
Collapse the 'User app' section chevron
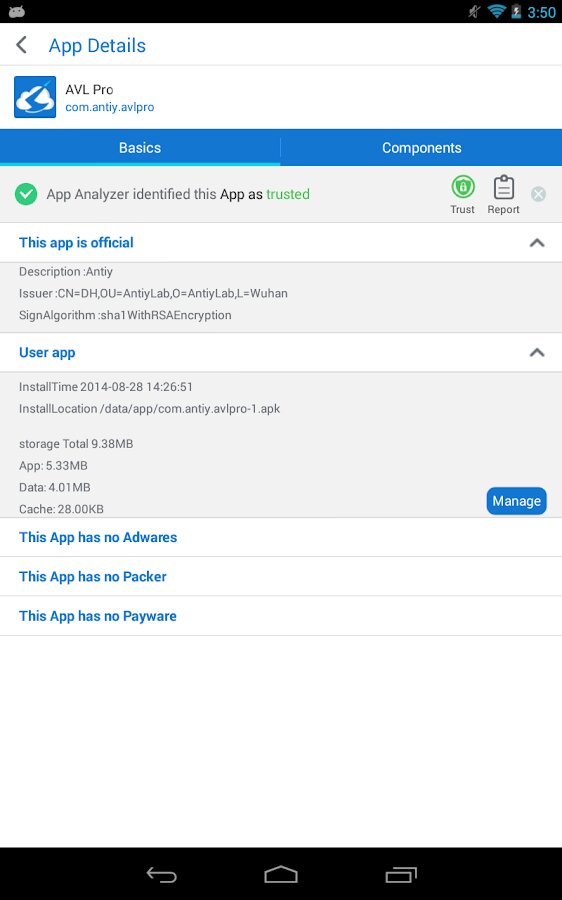click(537, 352)
